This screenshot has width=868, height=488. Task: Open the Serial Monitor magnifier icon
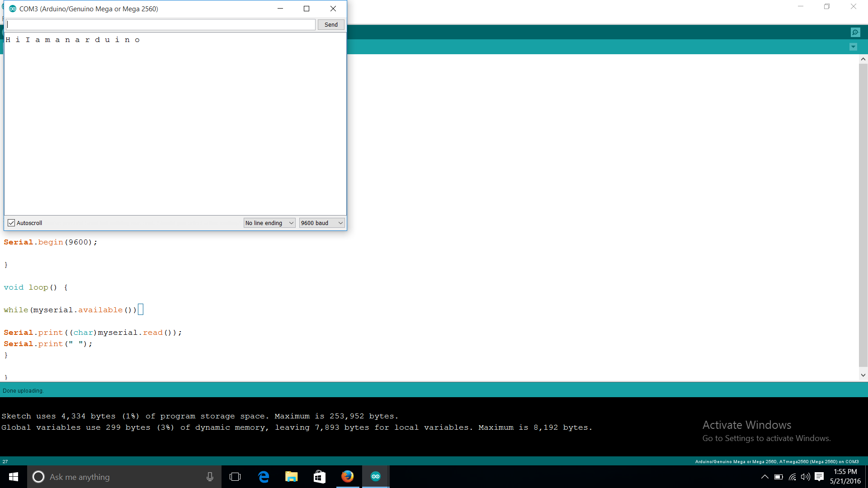pos(855,33)
